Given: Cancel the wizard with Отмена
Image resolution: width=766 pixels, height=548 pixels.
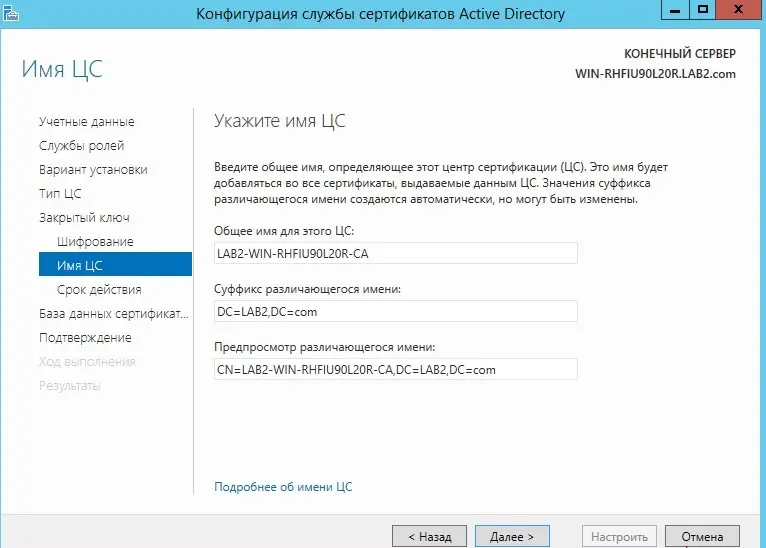Looking at the screenshot, I should click(702, 536).
